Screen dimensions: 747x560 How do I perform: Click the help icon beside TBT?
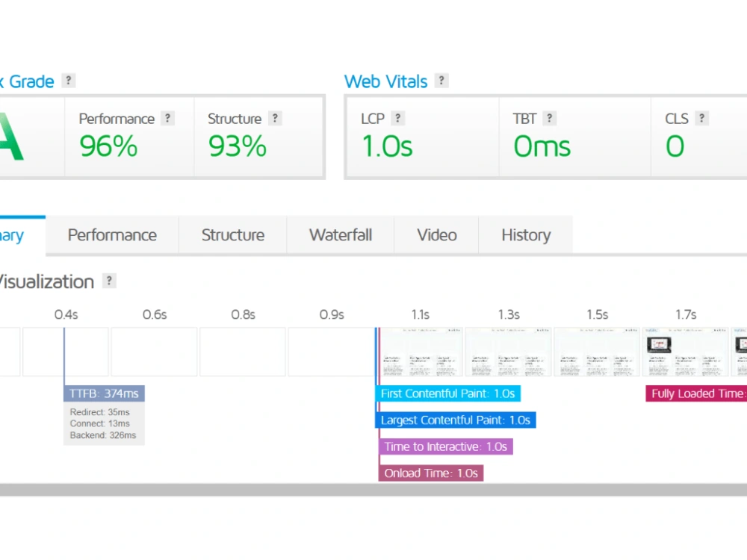pyautogui.click(x=549, y=118)
